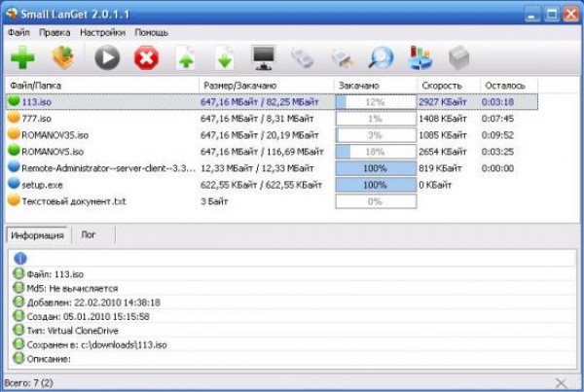Click the Описание: line
The height and width of the screenshot is (392, 584).
(49, 359)
